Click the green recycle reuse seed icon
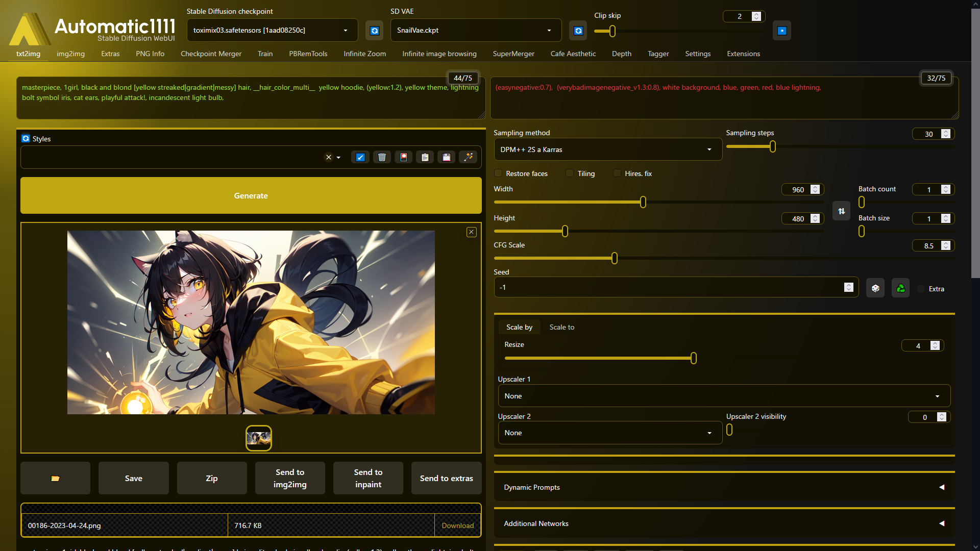 click(x=900, y=288)
